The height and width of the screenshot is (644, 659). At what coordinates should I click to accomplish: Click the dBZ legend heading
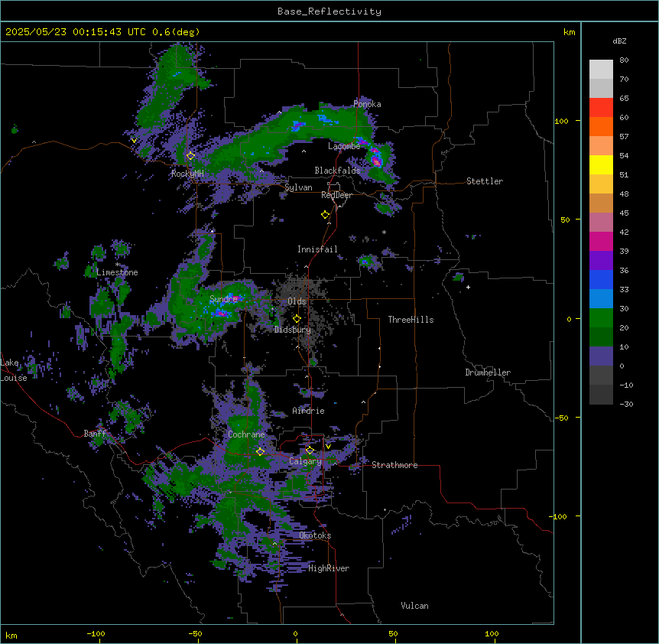pyautogui.click(x=619, y=41)
